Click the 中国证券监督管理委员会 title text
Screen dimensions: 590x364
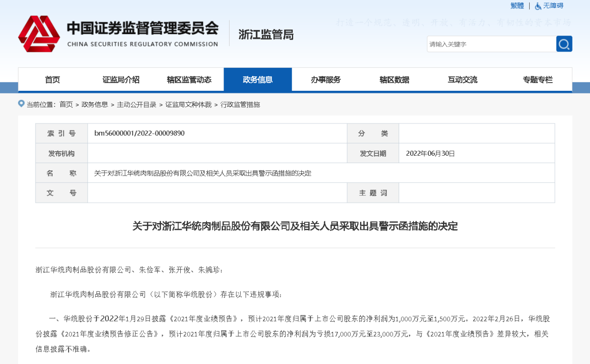pos(142,28)
